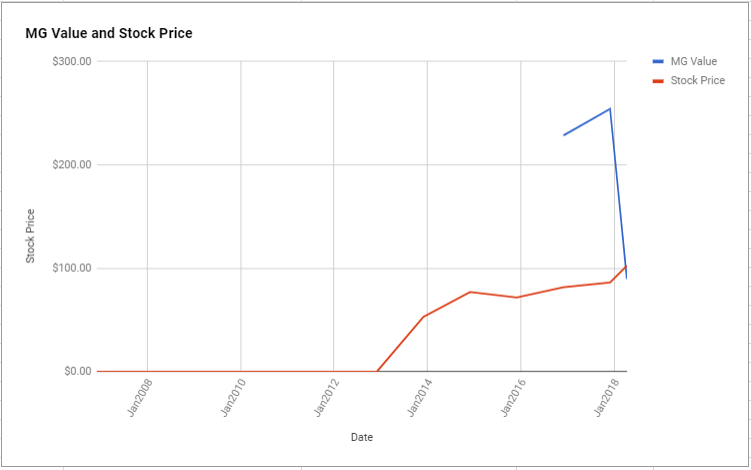Click the red line at the Jan2014 data point

tap(424, 316)
